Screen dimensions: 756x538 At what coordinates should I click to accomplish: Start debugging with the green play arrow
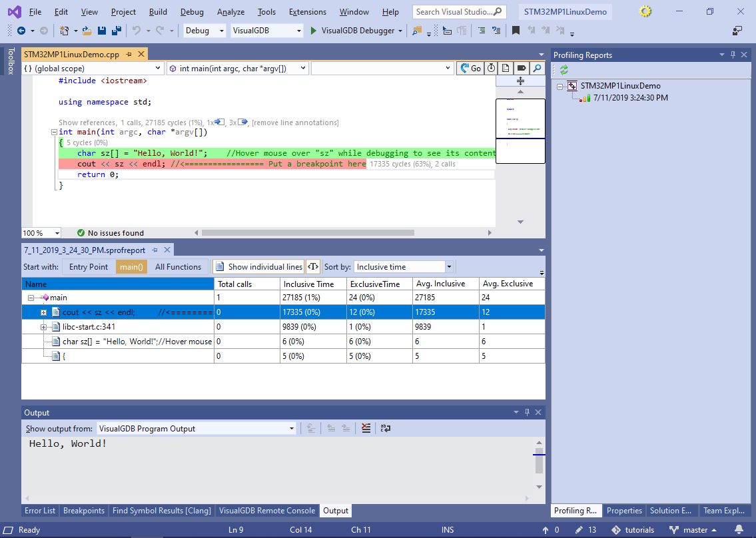[x=314, y=31]
